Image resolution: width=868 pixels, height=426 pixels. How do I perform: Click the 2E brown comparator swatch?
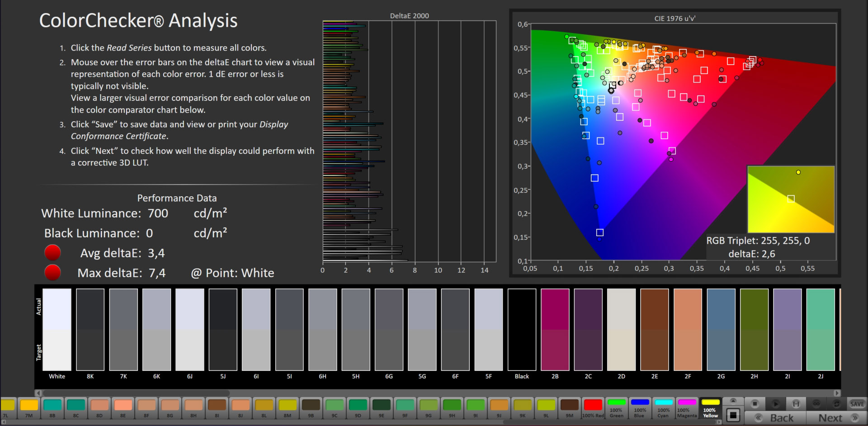tap(654, 330)
